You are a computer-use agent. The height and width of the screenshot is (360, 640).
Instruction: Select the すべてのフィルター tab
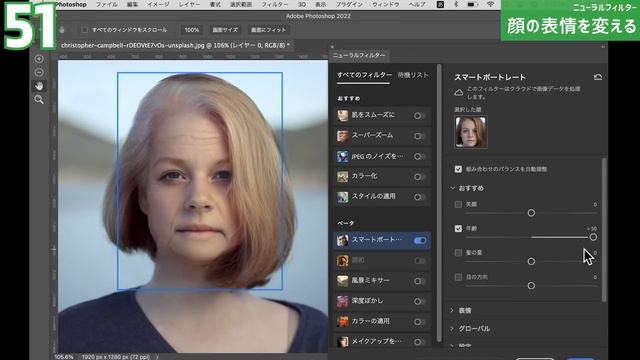pyautogui.click(x=364, y=75)
